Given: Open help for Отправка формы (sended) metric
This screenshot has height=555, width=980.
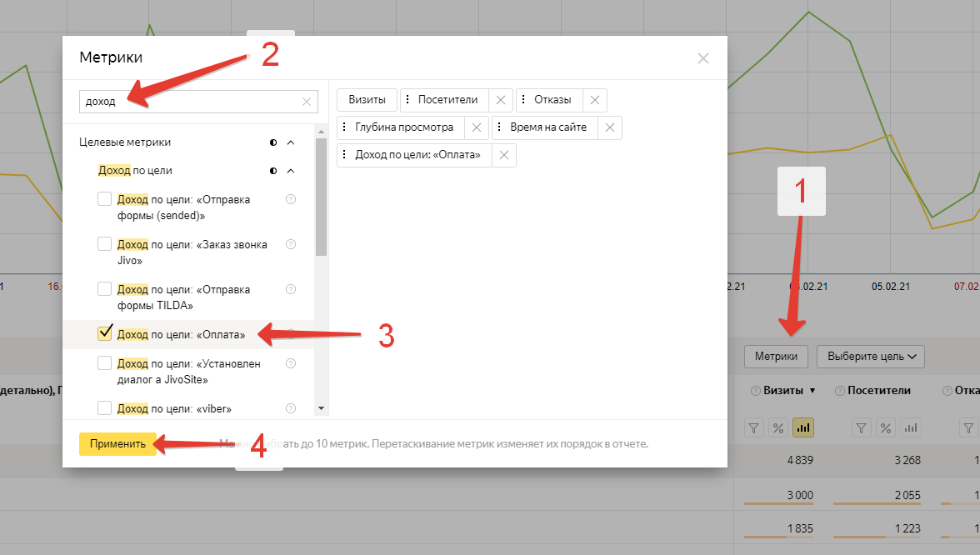Looking at the screenshot, I should (x=291, y=199).
